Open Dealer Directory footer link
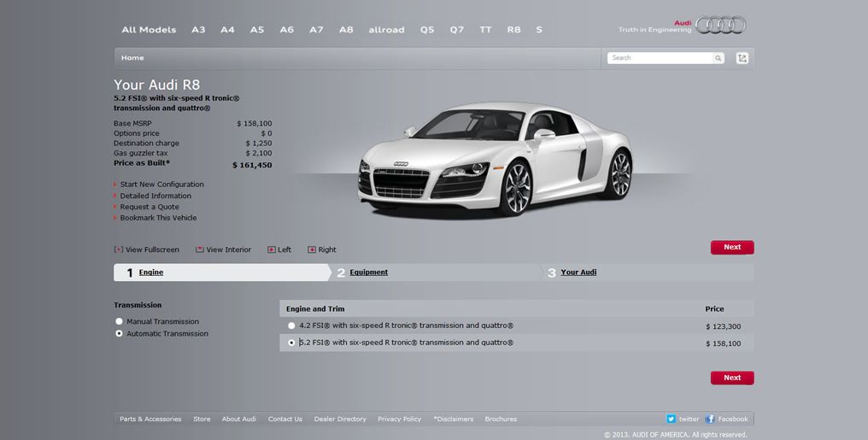 tap(340, 419)
